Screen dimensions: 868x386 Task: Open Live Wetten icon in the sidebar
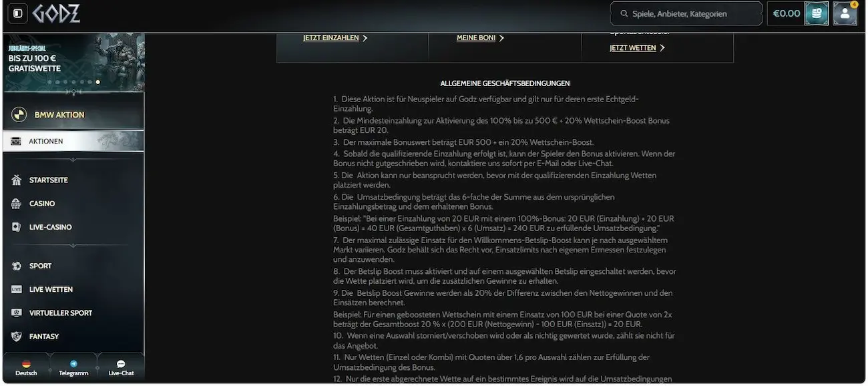click(x=17, y=289)
